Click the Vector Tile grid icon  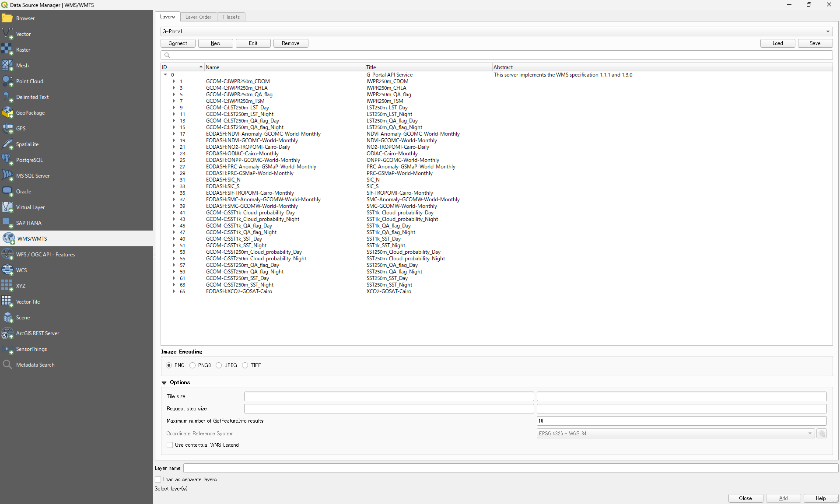7,302
